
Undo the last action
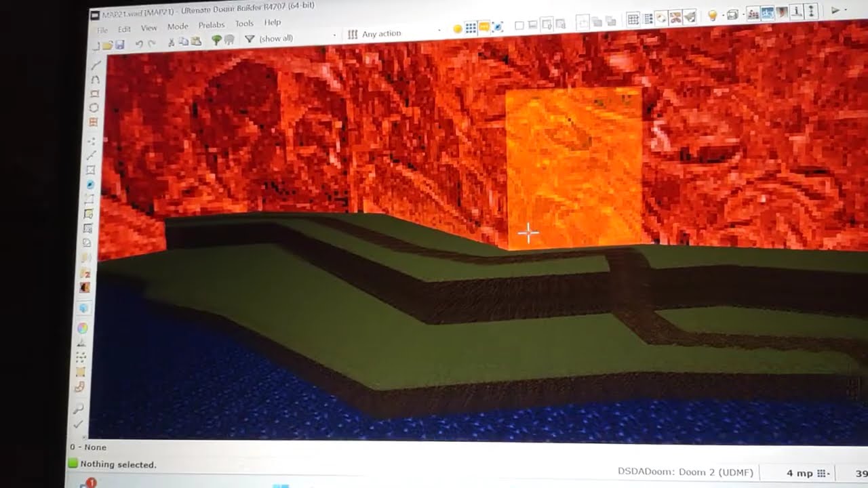139,44
